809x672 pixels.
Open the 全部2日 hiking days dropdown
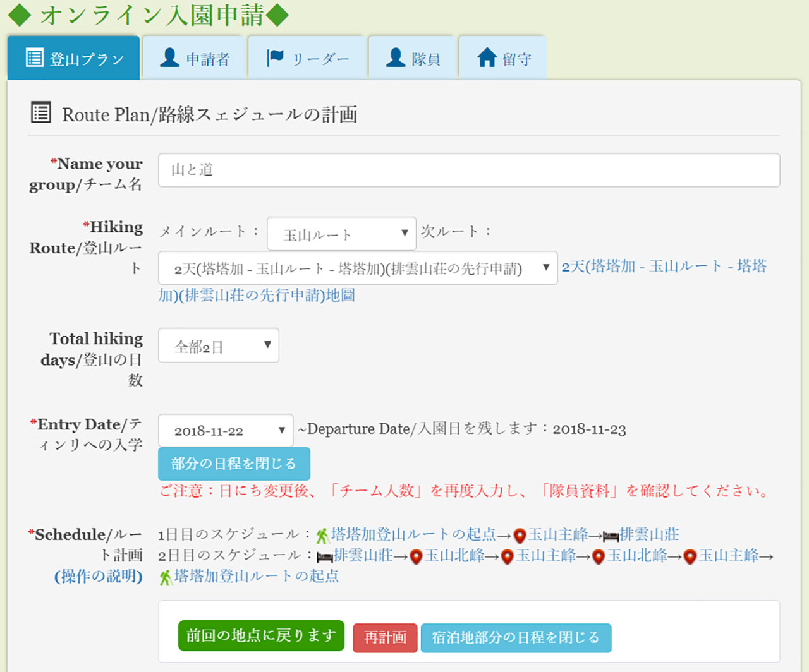pos(218,345)
